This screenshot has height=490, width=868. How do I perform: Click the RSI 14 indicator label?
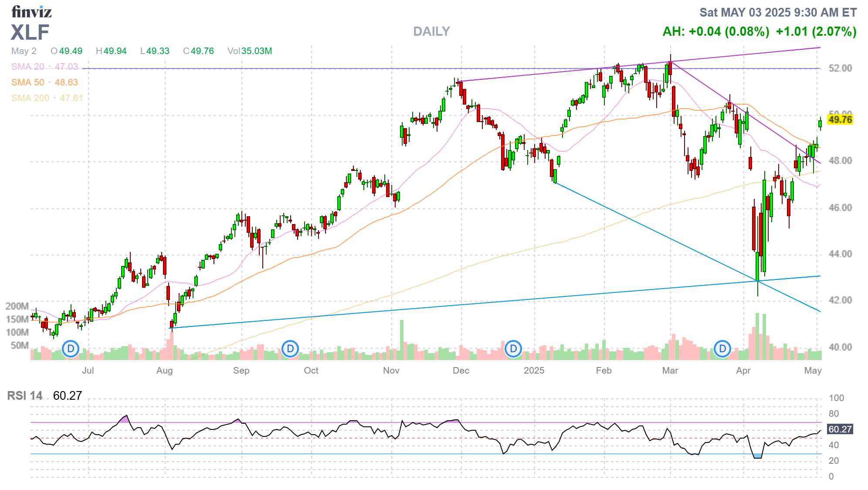pyautogui.click(x=25, y=395)
